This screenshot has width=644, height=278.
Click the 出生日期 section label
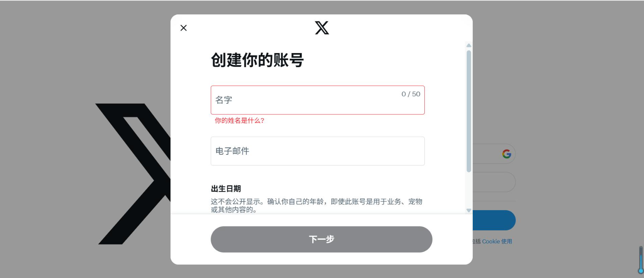(226, 189)
